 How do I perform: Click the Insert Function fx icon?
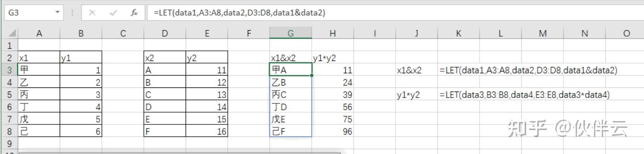point(134,13)
